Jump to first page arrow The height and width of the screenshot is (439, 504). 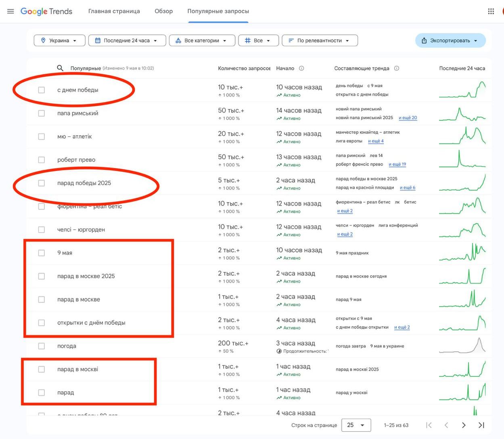tap(429, 425)
